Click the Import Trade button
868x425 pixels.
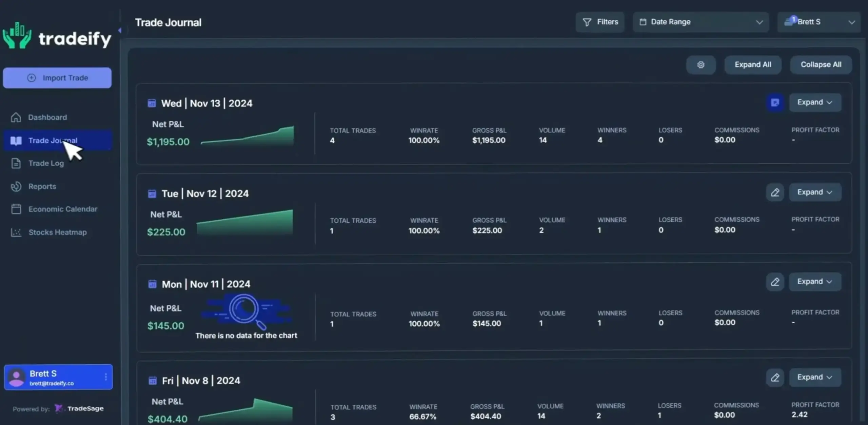pyautogui.click(x=57, y=78)
